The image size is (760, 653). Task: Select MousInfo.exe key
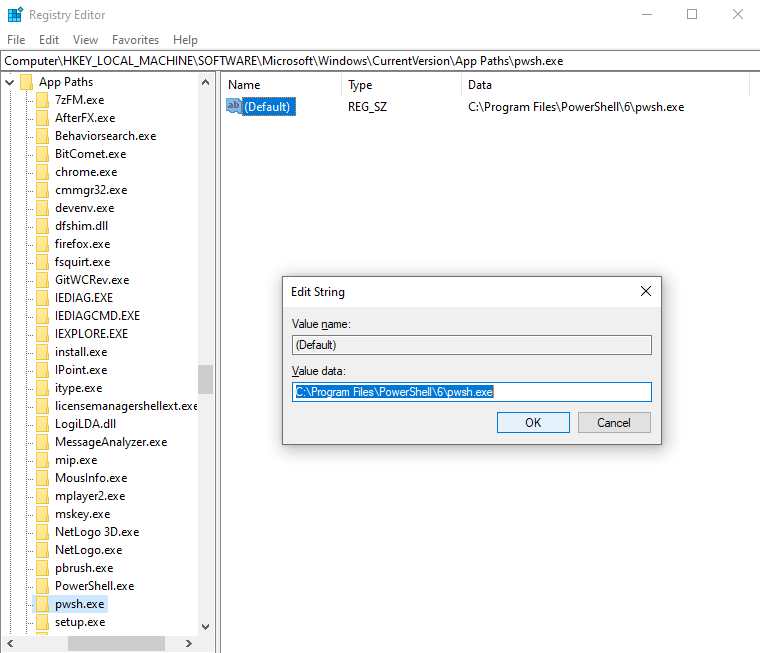(91, 478)
